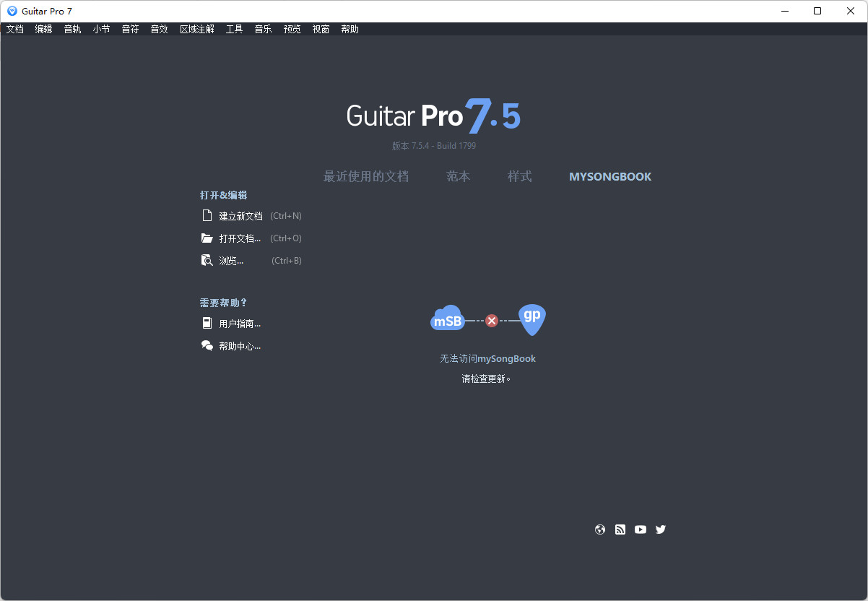Screen dimensions: 868x601
Task: Open the 视窗 menu
Action: click(x=321, y=30)
